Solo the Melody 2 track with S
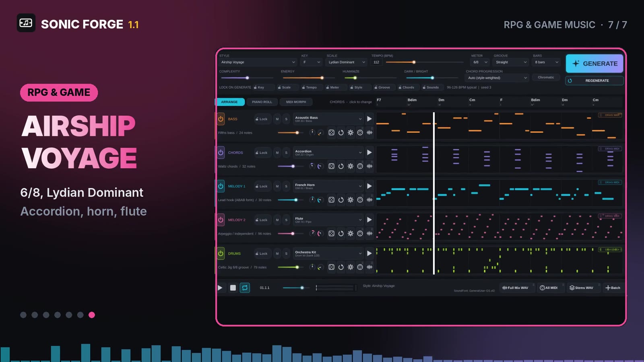 click(286, 220)
